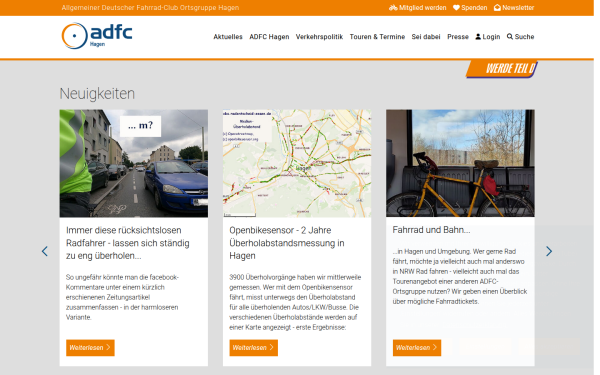600x375 pixels.
Task: Click the chevron inside Fahrrad und Bahn's Weiterlesen button
Action: click(x=435, y=347)
